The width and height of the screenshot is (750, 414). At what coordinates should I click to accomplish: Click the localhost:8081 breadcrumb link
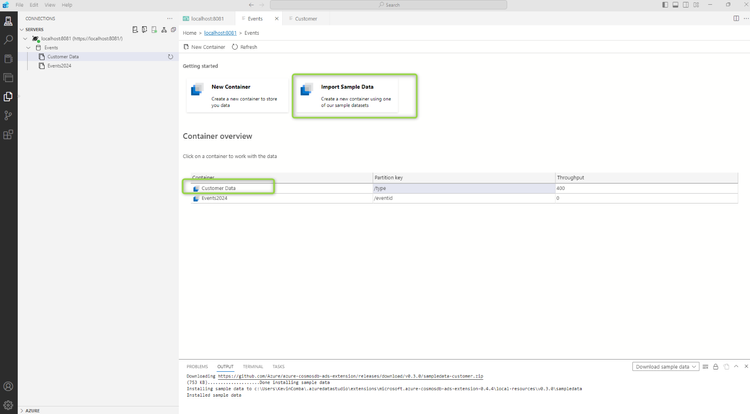(x=220, y=33)
